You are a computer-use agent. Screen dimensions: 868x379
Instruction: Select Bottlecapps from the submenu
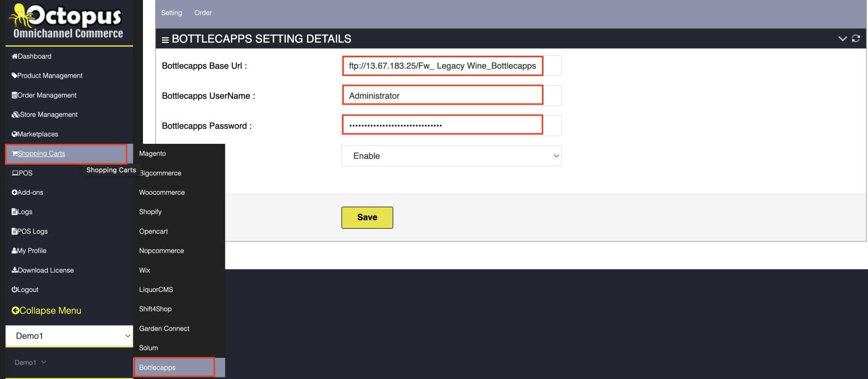coord(157,367)
